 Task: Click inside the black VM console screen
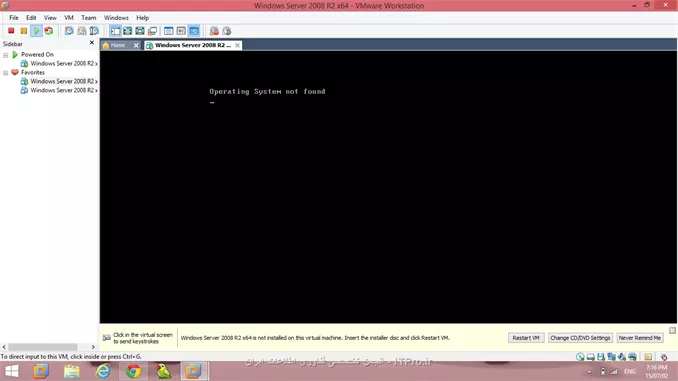coord(388,187)
